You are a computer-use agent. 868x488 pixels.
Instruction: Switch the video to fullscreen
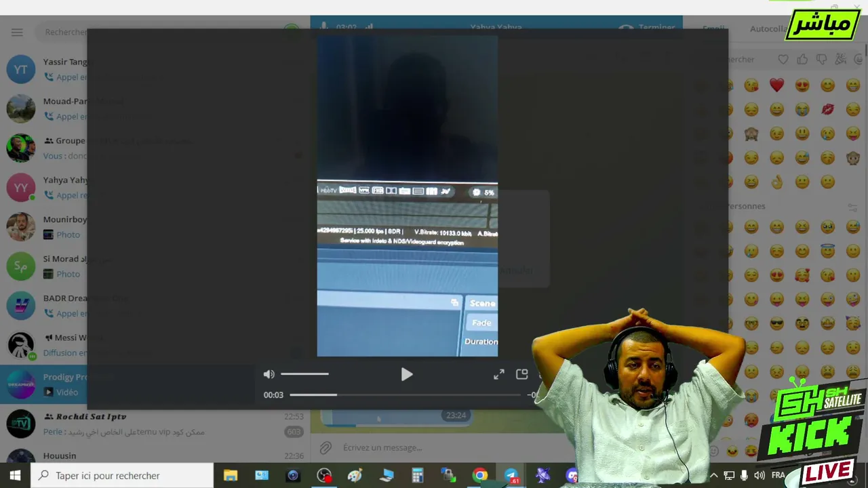coord(499,374)
